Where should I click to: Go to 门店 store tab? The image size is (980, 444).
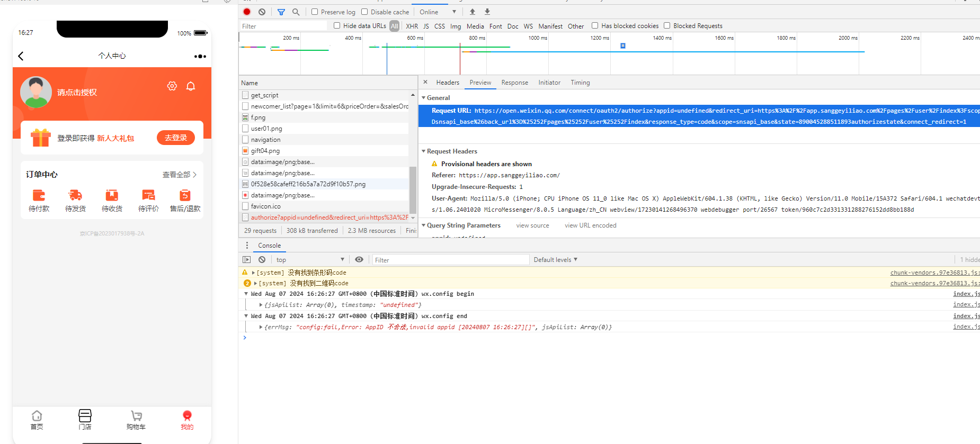pos(85,420)
